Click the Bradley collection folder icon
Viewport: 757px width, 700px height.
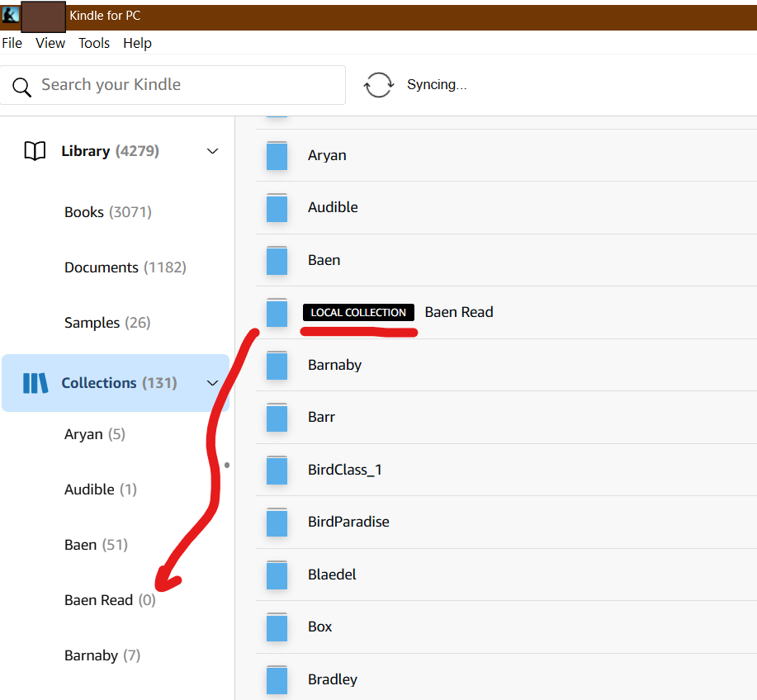[277, 679]
